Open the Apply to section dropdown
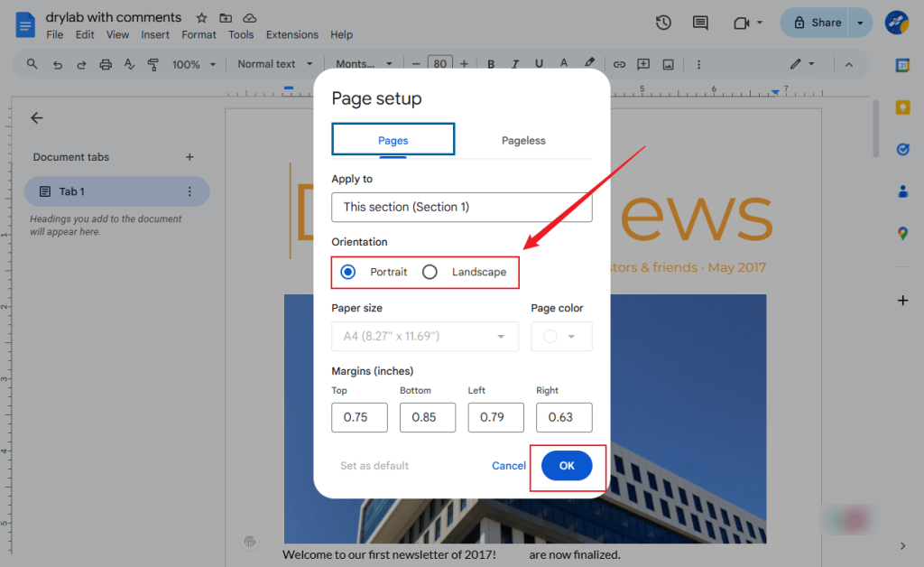This screenshot has height=567, width=924. click(461, 207)
